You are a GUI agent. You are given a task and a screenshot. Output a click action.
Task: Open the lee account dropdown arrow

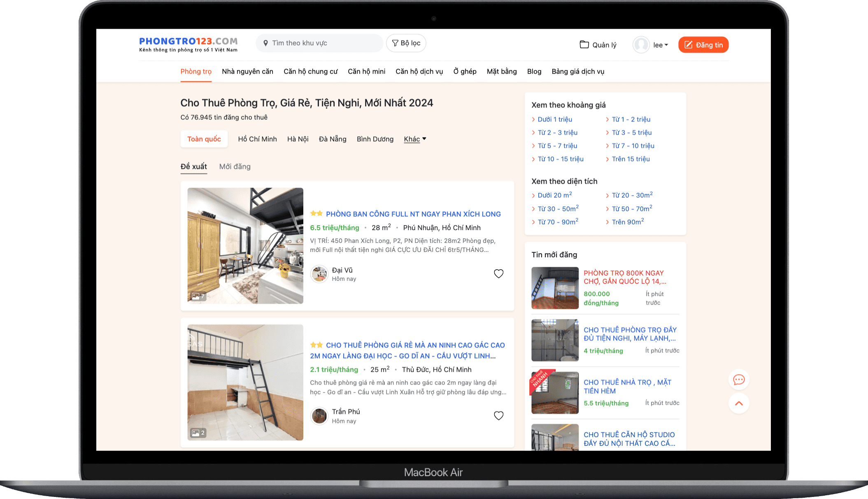tap(666, 45)
